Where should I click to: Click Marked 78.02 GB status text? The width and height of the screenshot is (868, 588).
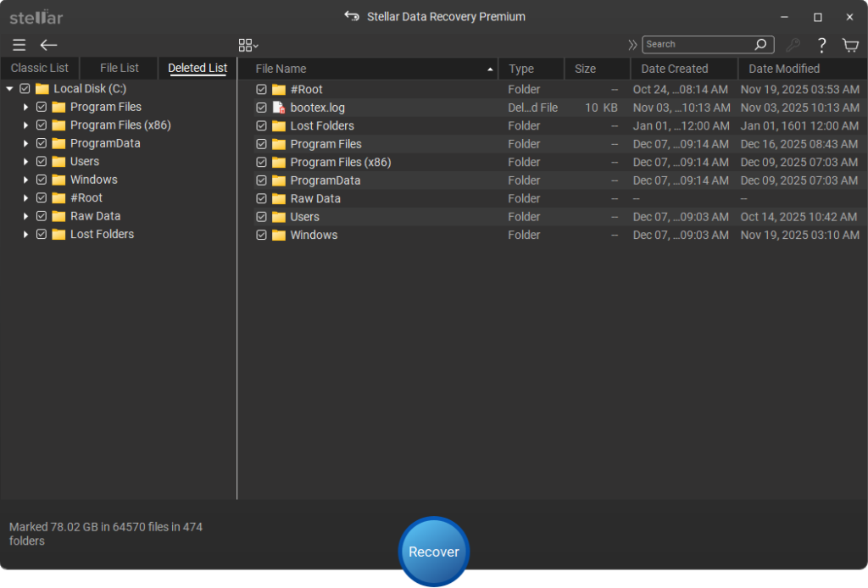tap(106, 534)
